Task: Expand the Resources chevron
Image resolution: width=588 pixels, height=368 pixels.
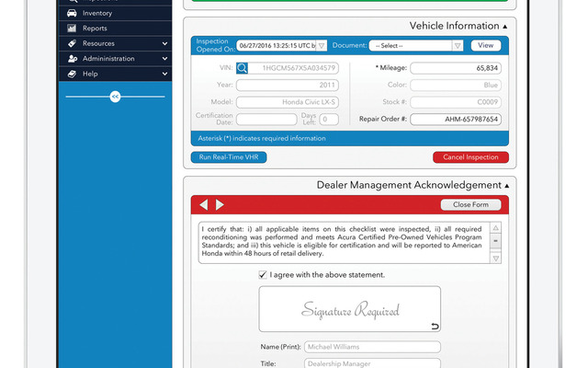Action: [x=164, y=43]
